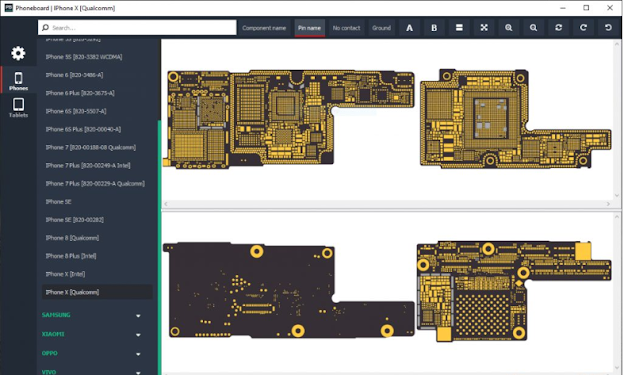
Task: Rotate board clockwise with arrow icon
Action: pos(583,28)
